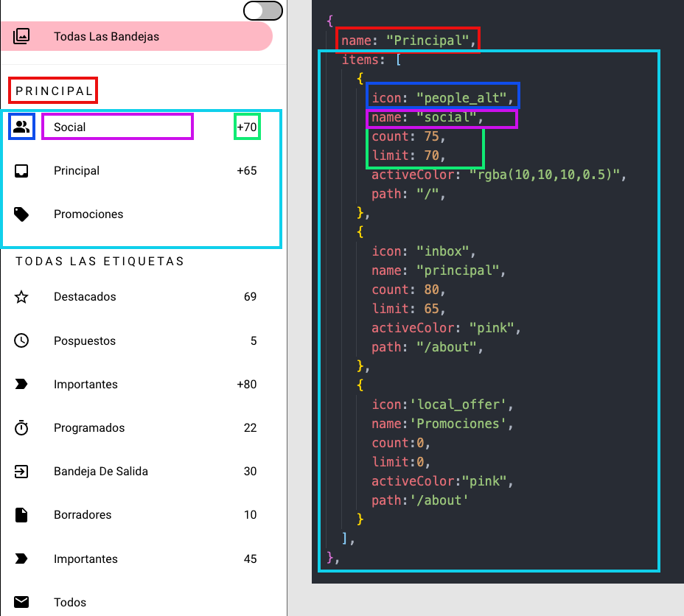Open the Social inbox

point(69,127)
